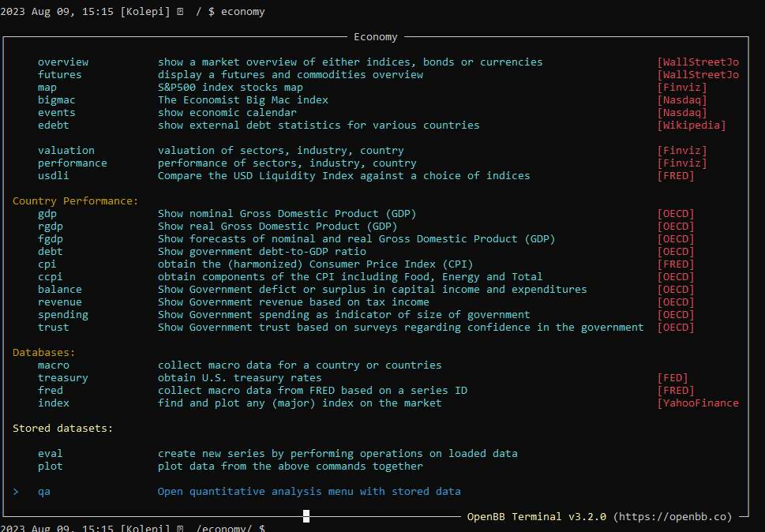Click the 'Stored datasets:' heading
765x532 pixels.
[x=63, y=429]
